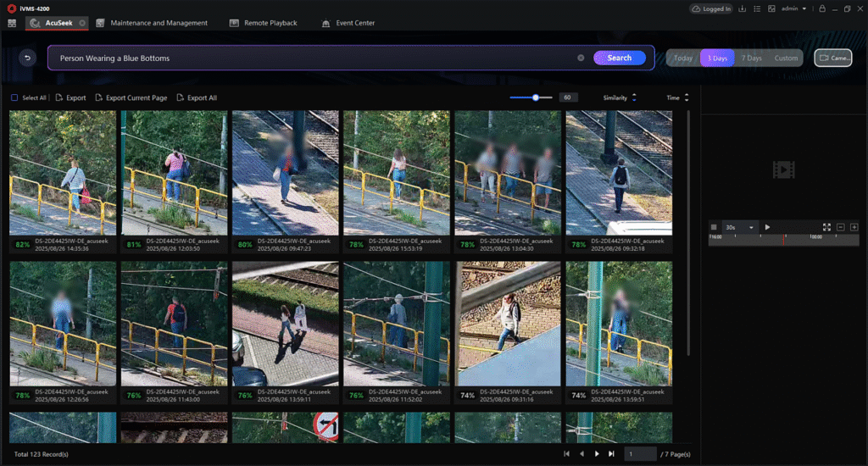Screen dimensions: 868x466
Task: Check the Select All checkbox
Action: 14,97
